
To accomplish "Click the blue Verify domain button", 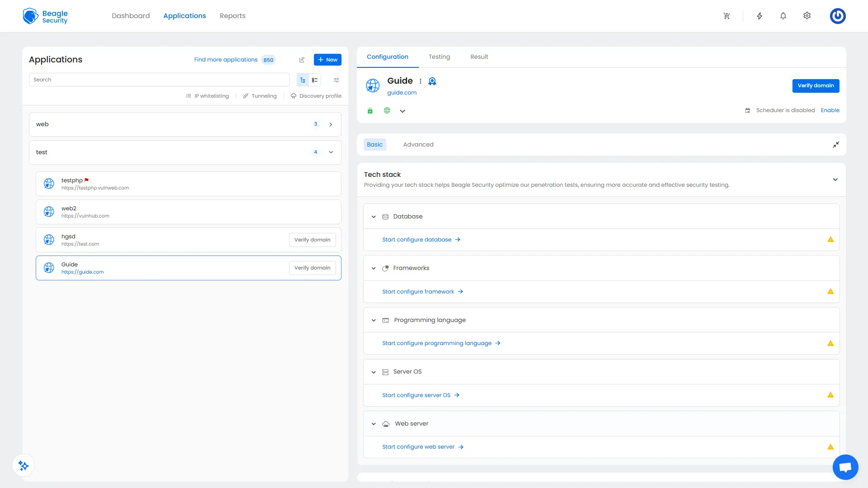I will tap(815, 85).
